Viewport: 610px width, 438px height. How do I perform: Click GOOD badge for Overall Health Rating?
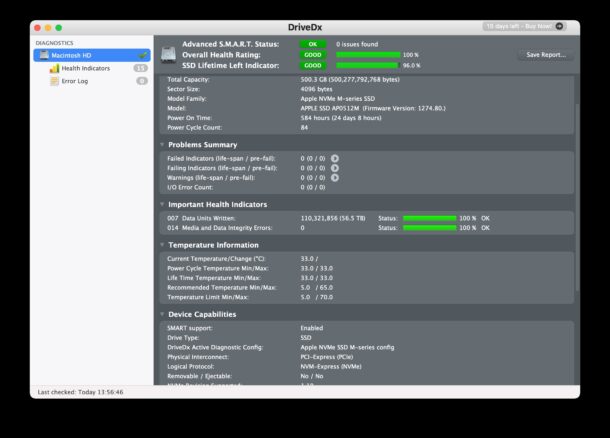pyautogui.click(x=313, y=55)
